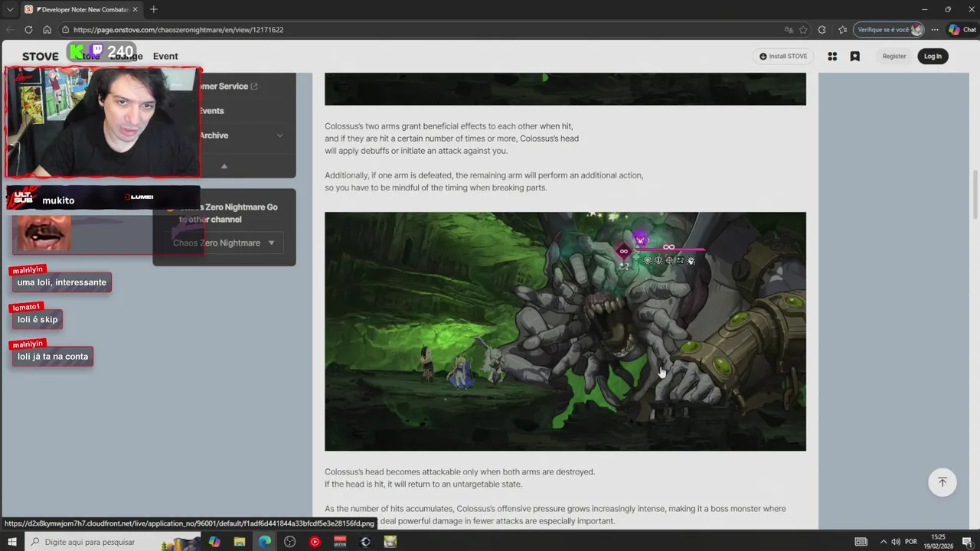Show hidden system tray icons chevron
Viewport: 980px width, 551px height.
point(883,542)
